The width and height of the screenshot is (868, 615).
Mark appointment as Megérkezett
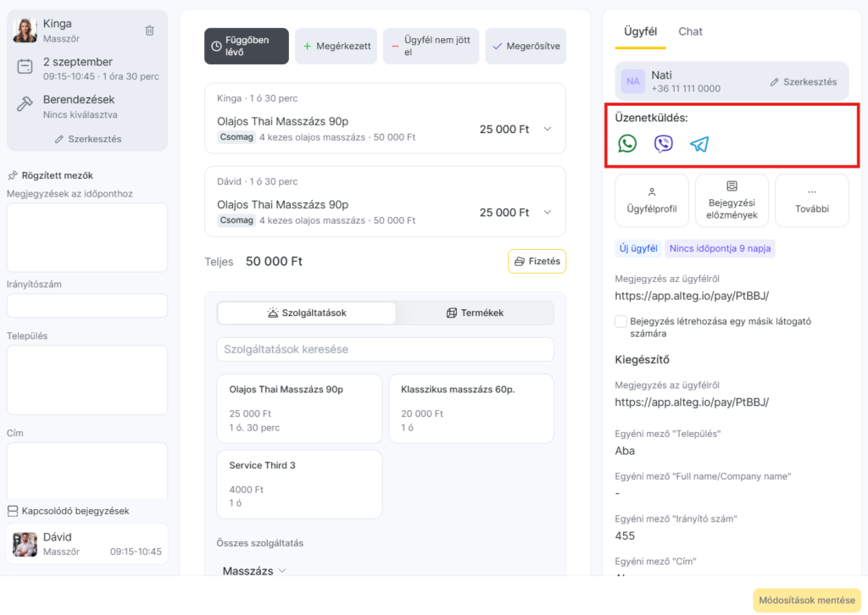[336, 47]
